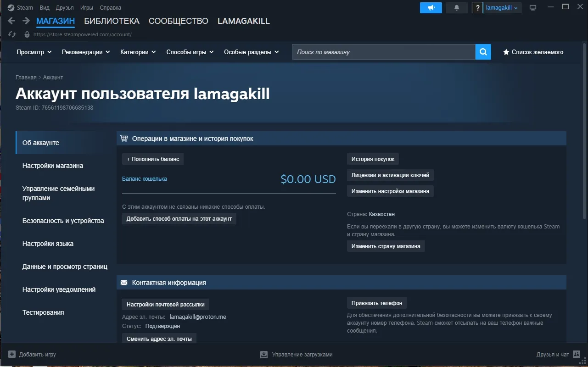Click the lamagakill@proton.me email text
The width and height of the screenshot is (588, 367).
point(198,317)
